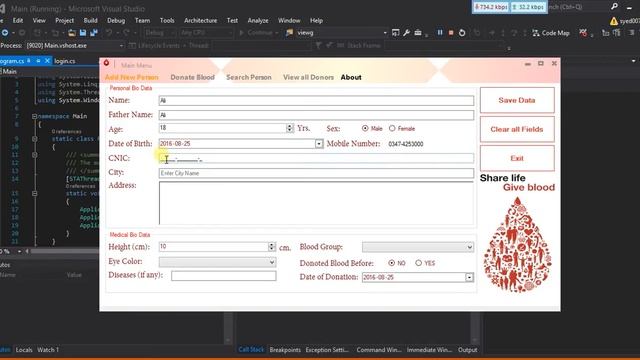Click the yellow warning notification icon

pos(613,21)
